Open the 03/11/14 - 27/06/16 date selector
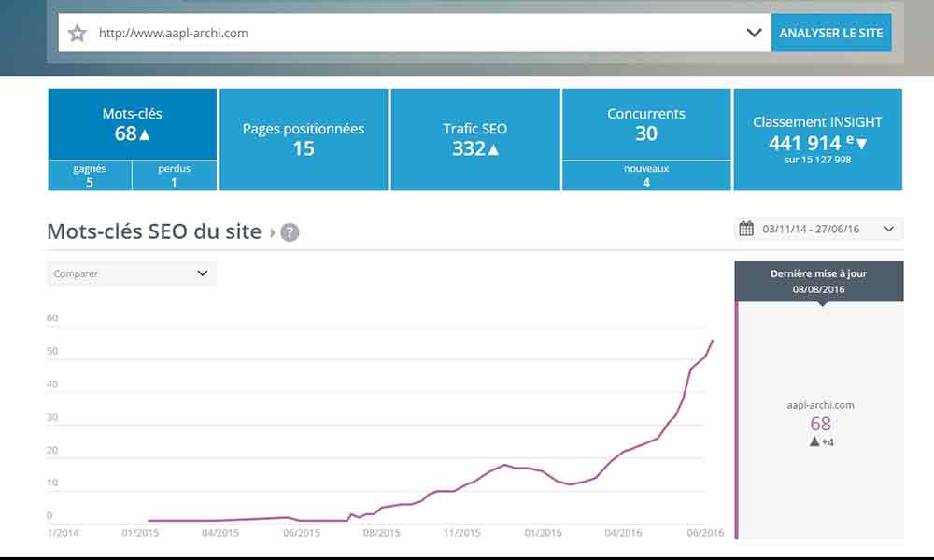The image size is (934, 560). point(818,229)
